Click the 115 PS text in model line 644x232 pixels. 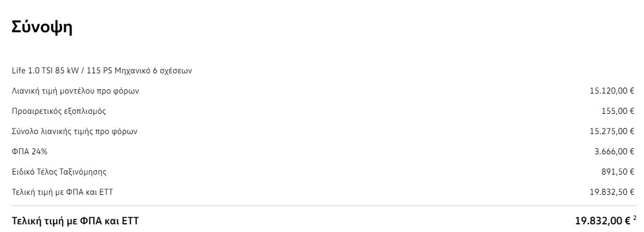(x=99, y=71)
